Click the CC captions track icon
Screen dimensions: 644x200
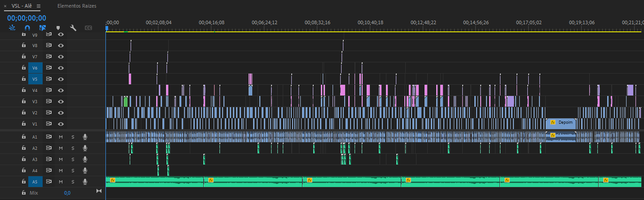click(x=89, y=27)
